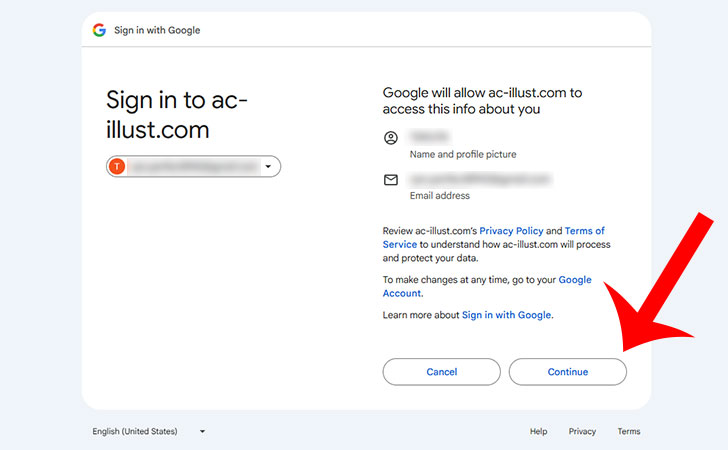Open the ac-illust.com Privacy Policy link
This screenshot has width=728, height=450.
511,231
